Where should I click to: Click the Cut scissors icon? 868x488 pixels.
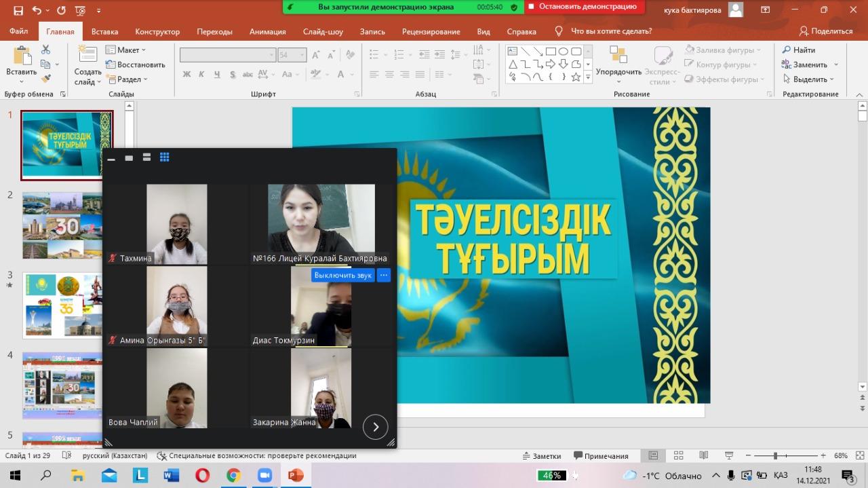click(x=46, y=50)
